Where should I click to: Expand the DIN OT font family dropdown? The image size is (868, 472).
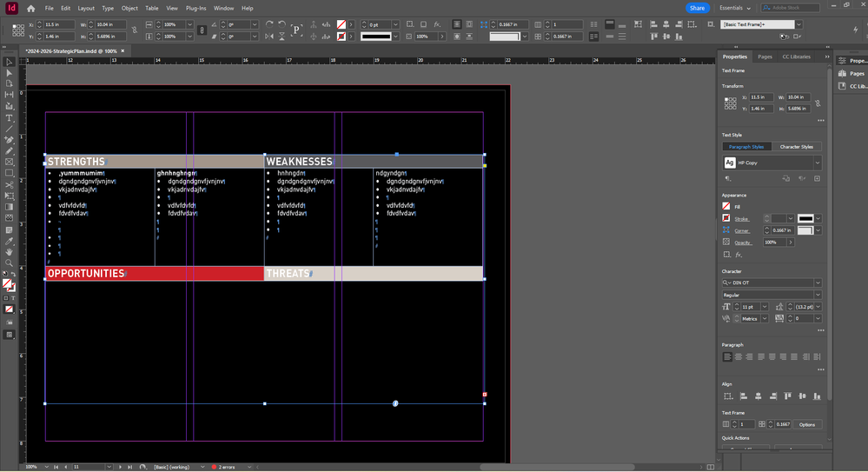(817, 283)
